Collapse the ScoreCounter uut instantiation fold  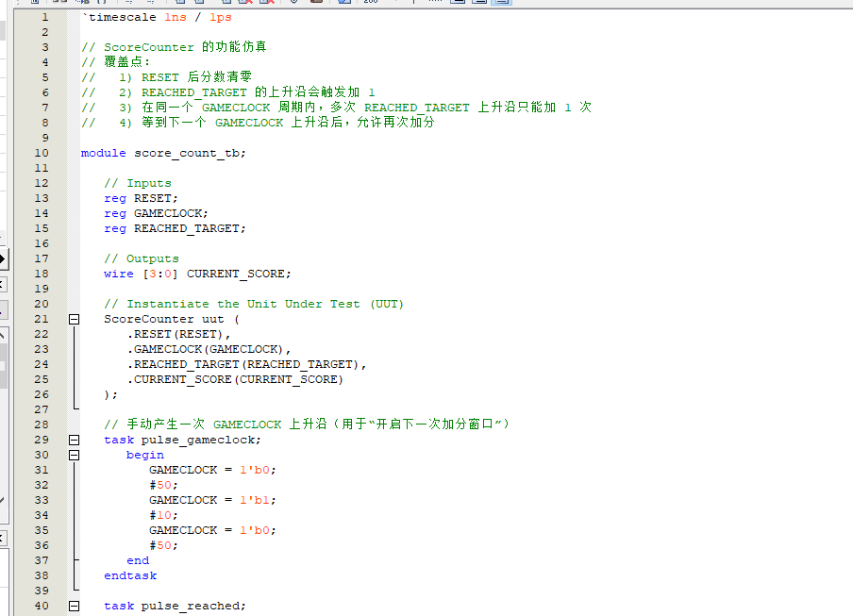(x=74, y=319)
